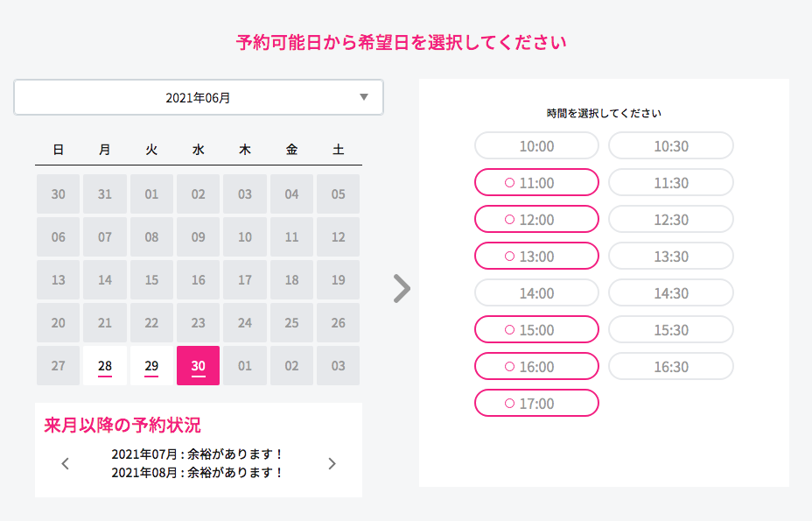
Task: Click the highlighted date 30
Action: (x=198, y=365)
